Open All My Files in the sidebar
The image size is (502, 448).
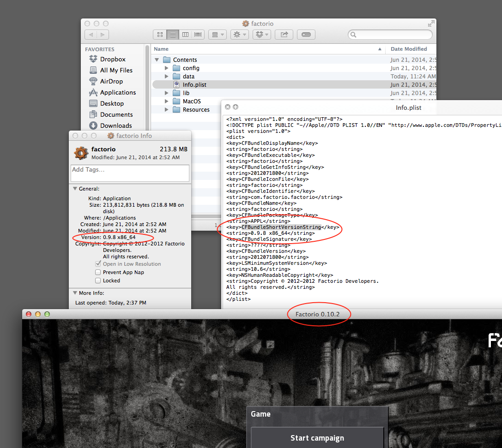[111, 70]
